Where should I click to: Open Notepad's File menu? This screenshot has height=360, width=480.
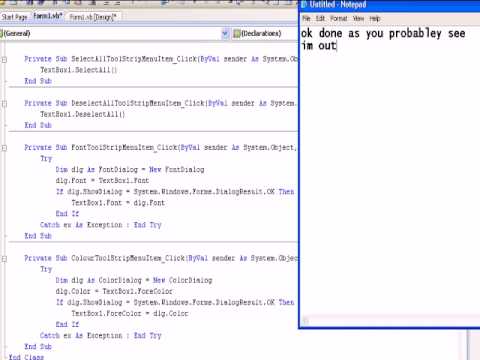(x=306, y=18)
